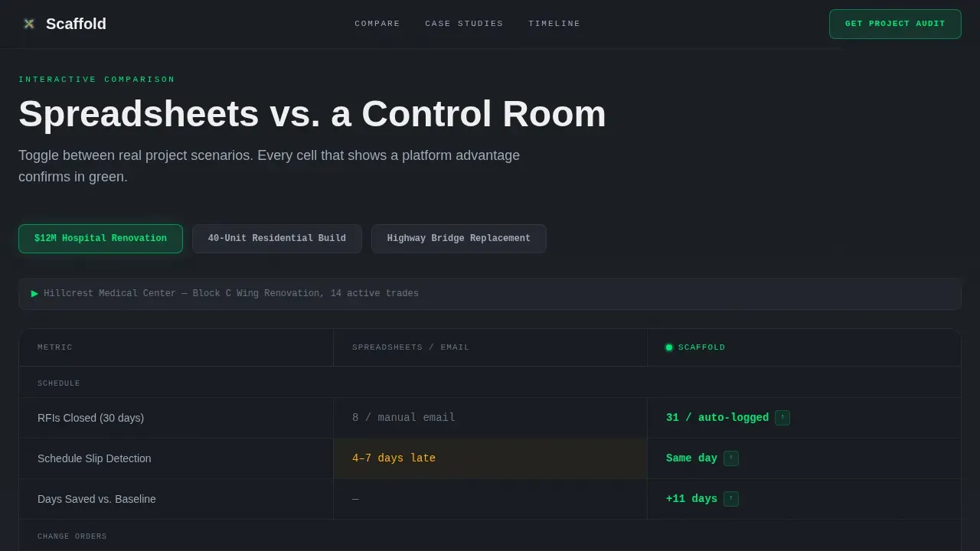Click the '+11 days' value
The width and height of the screenshot is (980, 551).
[x=691, y=499]
